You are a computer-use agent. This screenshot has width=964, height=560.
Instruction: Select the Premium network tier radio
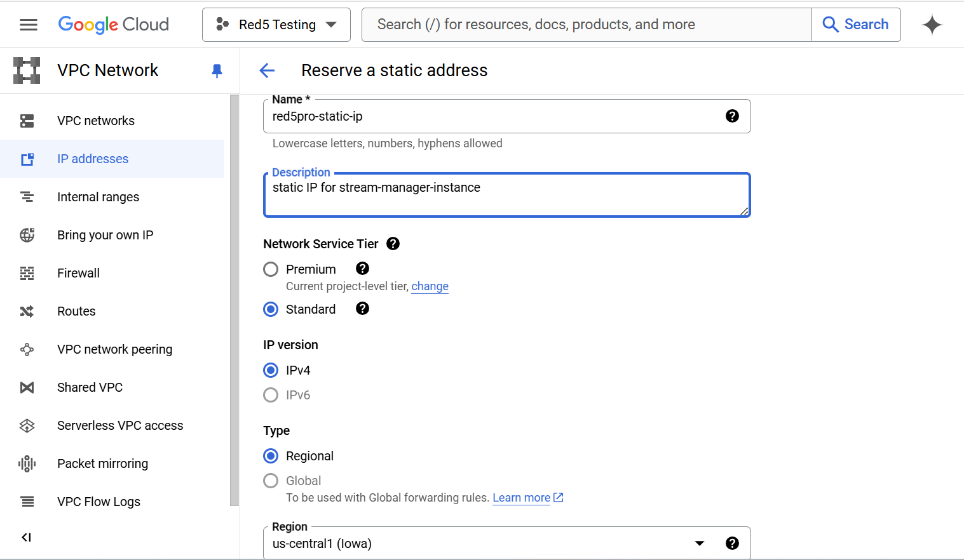pyautogui.click(x=271, y=269)
